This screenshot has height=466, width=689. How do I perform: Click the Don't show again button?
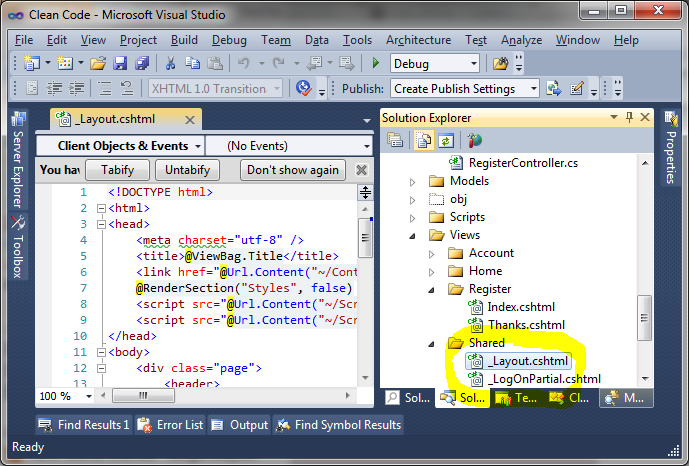(x=293, y=170)
